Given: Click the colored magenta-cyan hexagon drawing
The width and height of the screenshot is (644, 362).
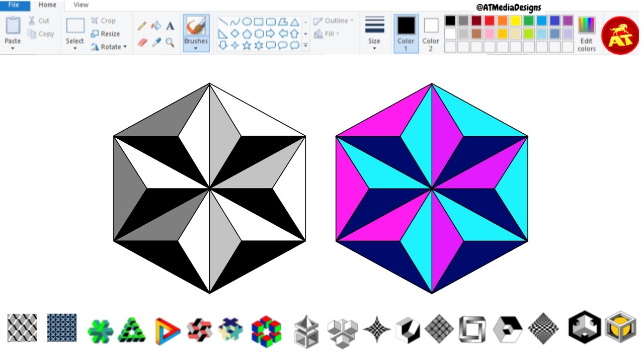Looking at the screenshot, I should pos(432,189).
